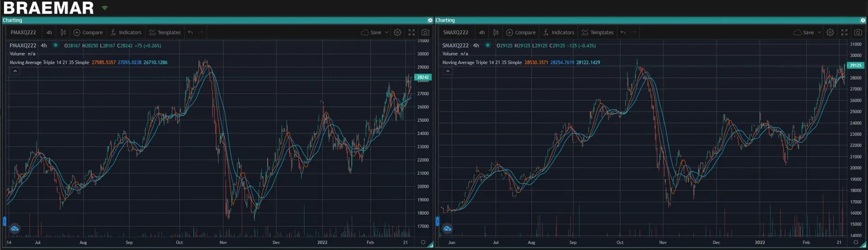The height and width of the screenshot is (250, 868).
Task: Click SMAXQ222 4h title in right legend
Action: point(461,45)
